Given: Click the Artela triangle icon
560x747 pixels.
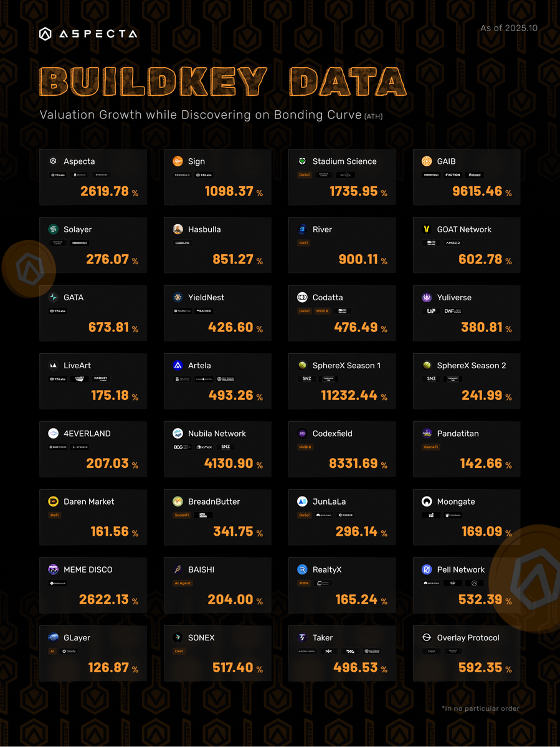Looking at the screenshot, I should 178,365.
